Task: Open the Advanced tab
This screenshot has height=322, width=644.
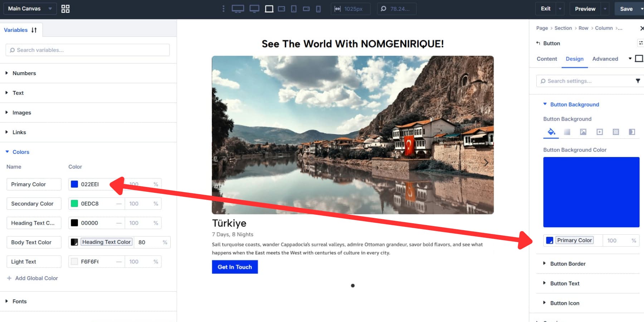Action: click(x=605, y=59)
